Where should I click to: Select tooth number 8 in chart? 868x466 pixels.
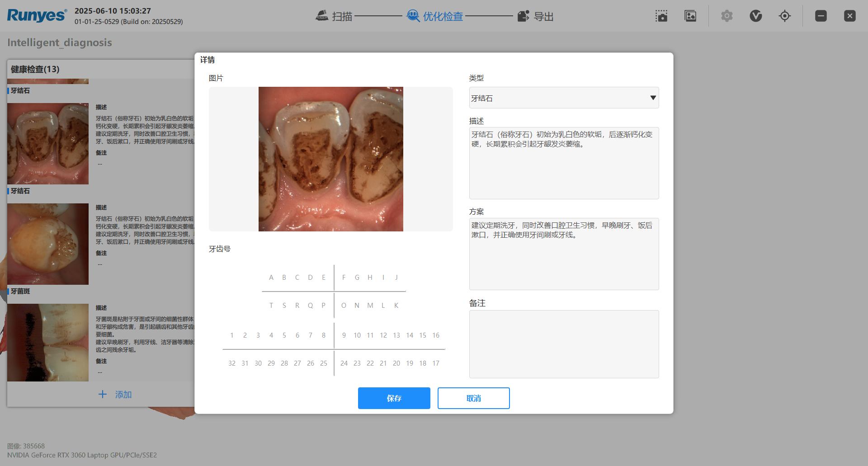324,335
